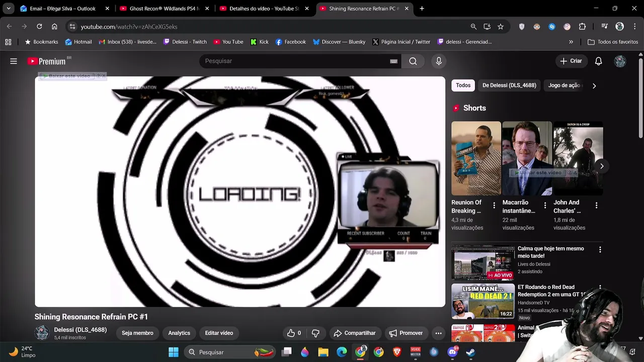
Task: Open John And Charles' short thumbnail
Action: [x=578, y=158]
